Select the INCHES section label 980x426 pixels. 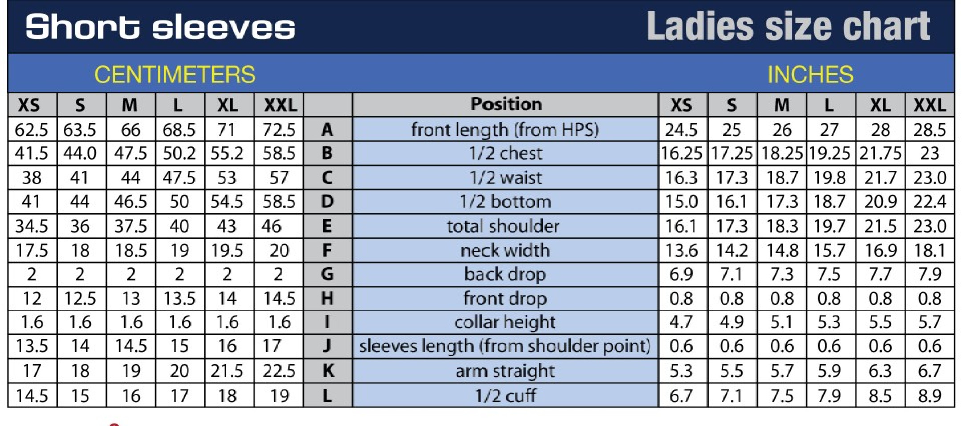pyautogui.click(x=810, y=74)
